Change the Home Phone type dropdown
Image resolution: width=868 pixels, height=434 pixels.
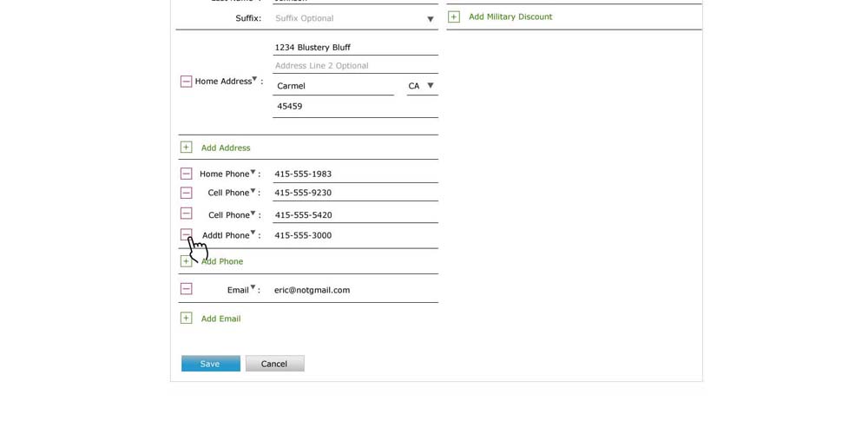253,172
